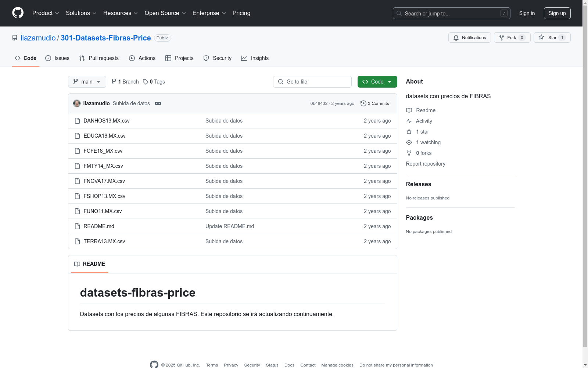The image size is (588, 368).
Task: Click the Pricing link
Action: click(241, 13)
